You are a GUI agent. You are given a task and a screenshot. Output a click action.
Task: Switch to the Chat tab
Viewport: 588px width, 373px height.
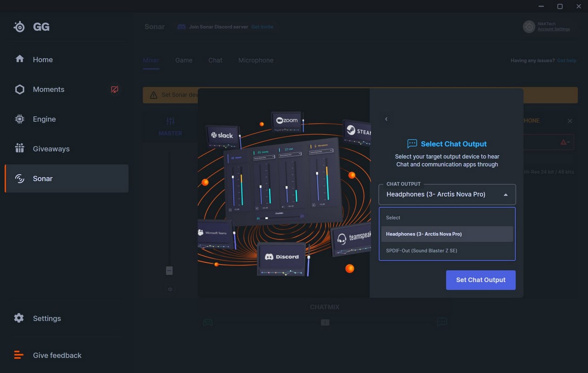pyautogui.click(x=215, y=60)
